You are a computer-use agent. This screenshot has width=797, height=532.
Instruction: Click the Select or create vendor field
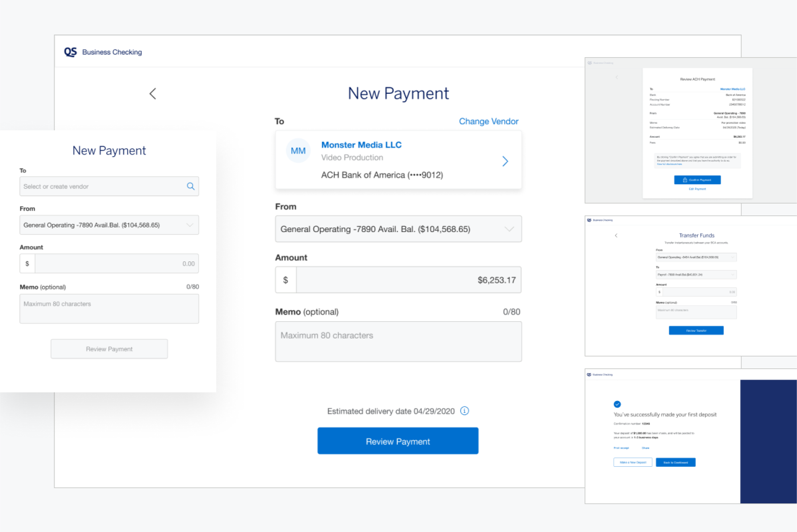[x=102, y=186]
